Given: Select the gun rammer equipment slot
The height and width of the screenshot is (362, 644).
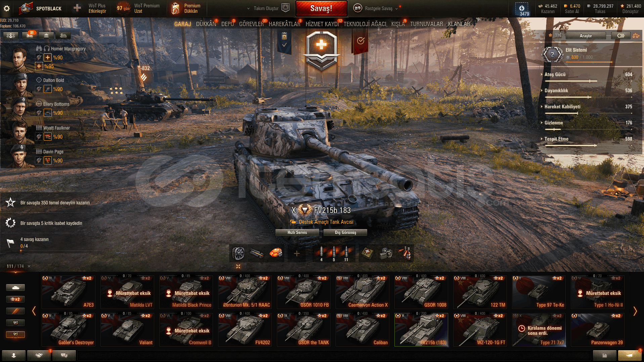Looking at the screenshot, I should pyautogui.click(x=257, y=254).
